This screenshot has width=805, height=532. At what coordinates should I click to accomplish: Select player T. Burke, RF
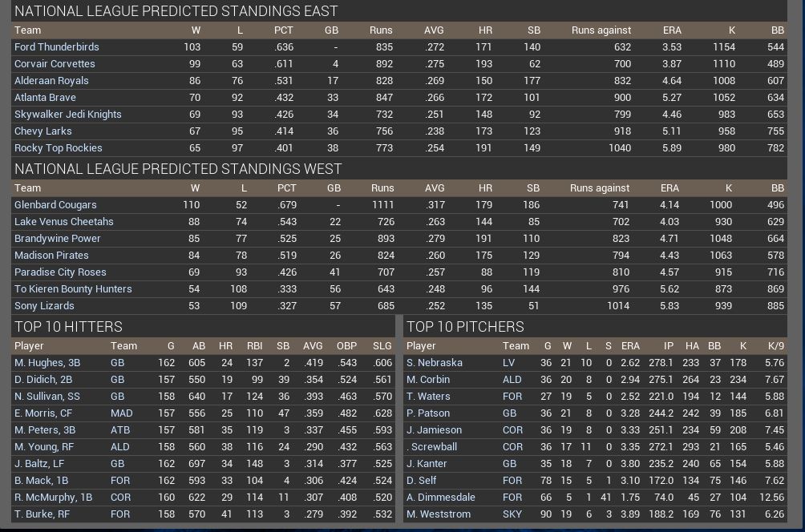pos(42,514)
